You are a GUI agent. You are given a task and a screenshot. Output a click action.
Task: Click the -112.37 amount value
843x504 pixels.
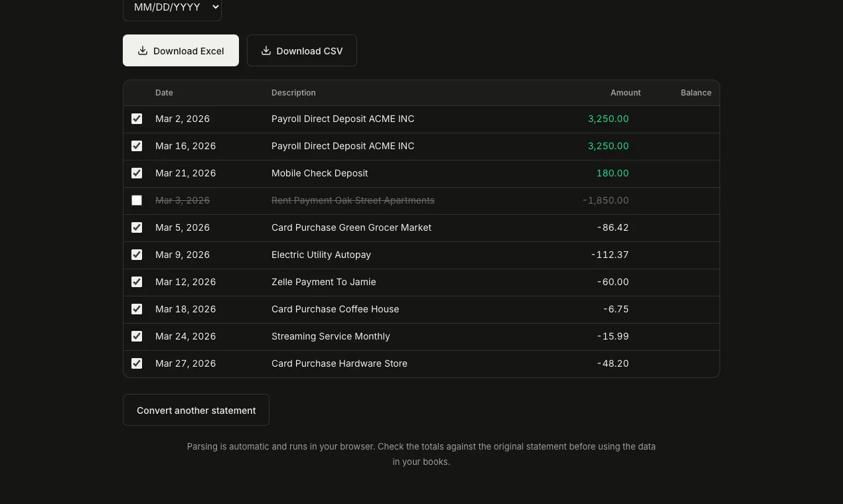(609, 255)
